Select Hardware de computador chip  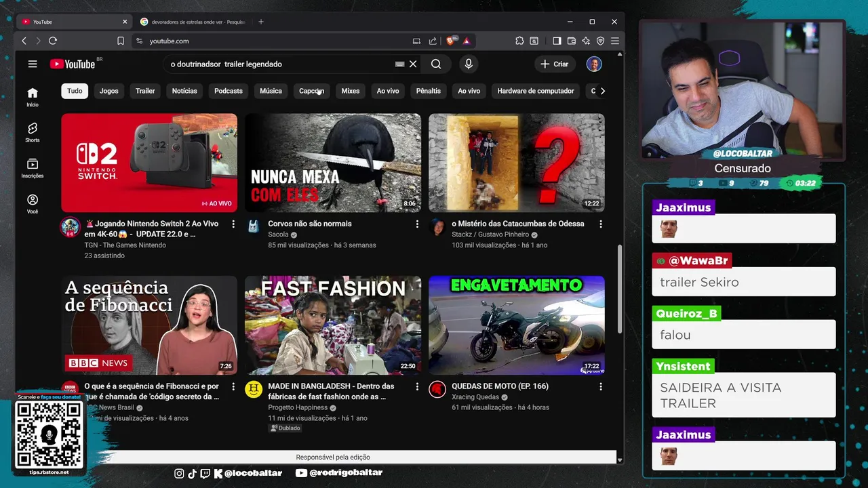click(536, 91)
